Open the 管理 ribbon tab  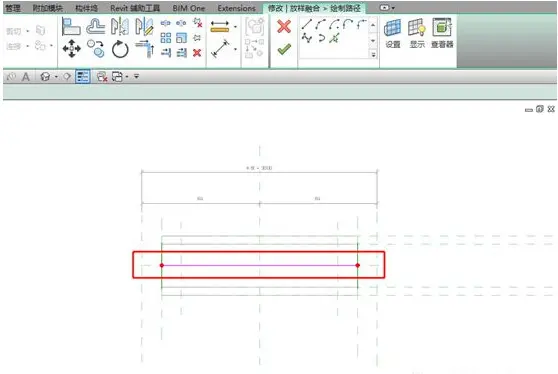[13, 8]
